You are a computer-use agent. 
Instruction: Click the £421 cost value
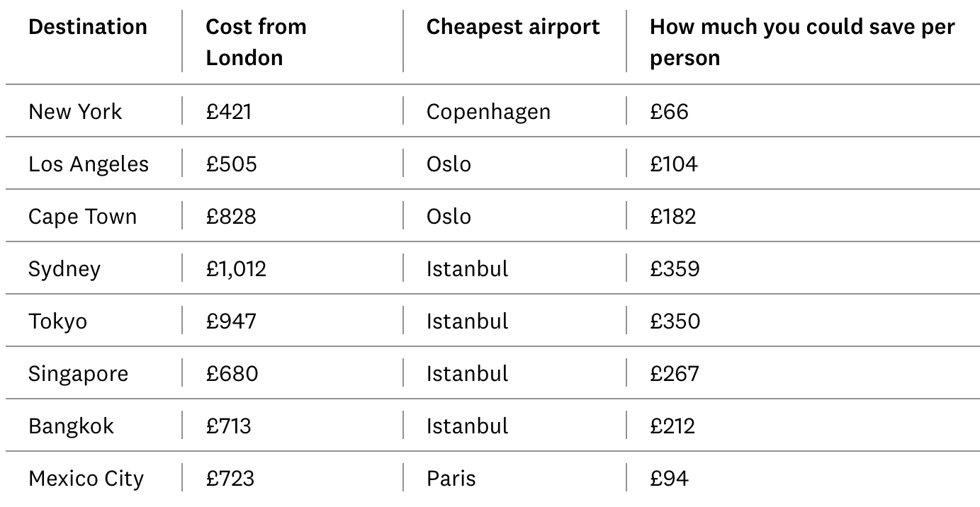[228, 111]
